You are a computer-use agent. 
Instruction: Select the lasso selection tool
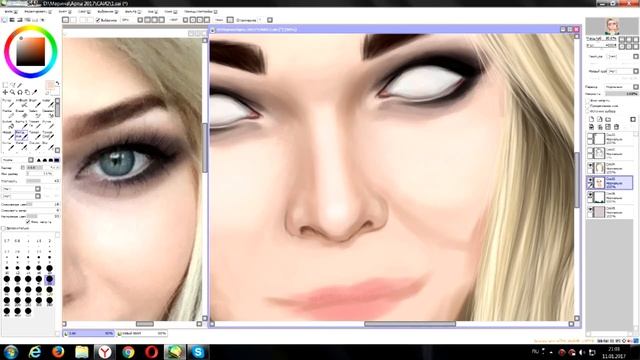(x=13, y=85)
